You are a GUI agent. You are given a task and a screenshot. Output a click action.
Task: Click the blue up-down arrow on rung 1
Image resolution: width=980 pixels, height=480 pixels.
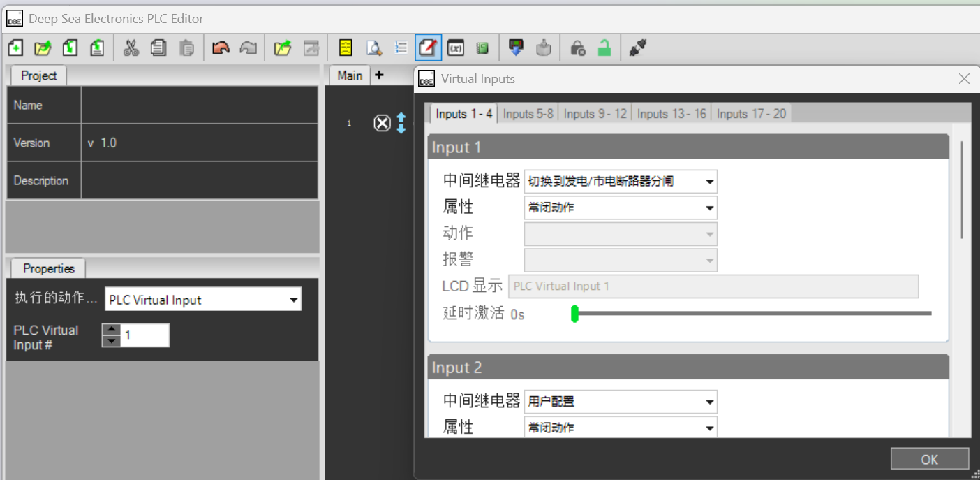pyautogui.click(x=401, y=124)
